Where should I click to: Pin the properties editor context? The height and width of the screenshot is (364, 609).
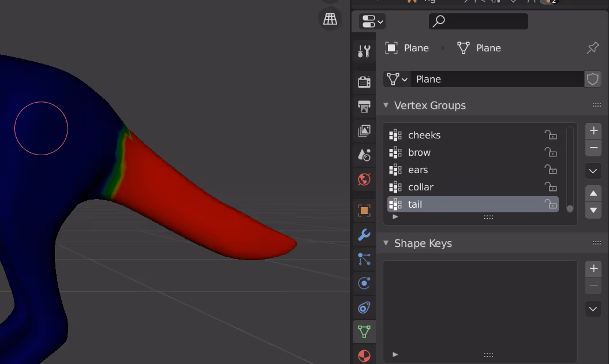tap(593, 48)
